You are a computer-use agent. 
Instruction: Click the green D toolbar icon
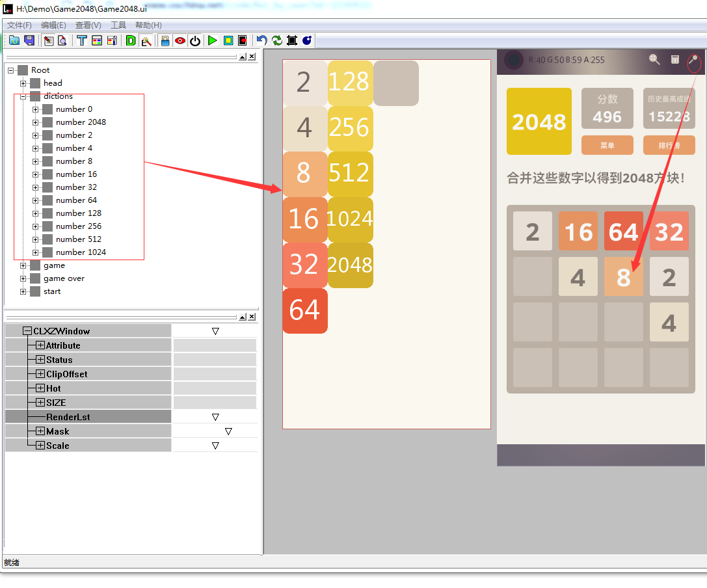point(129,40)
